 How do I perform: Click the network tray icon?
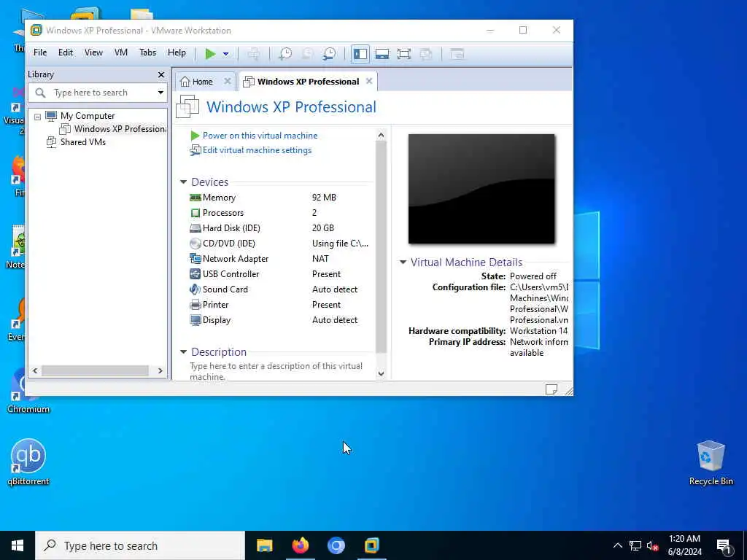pos(635,545)
